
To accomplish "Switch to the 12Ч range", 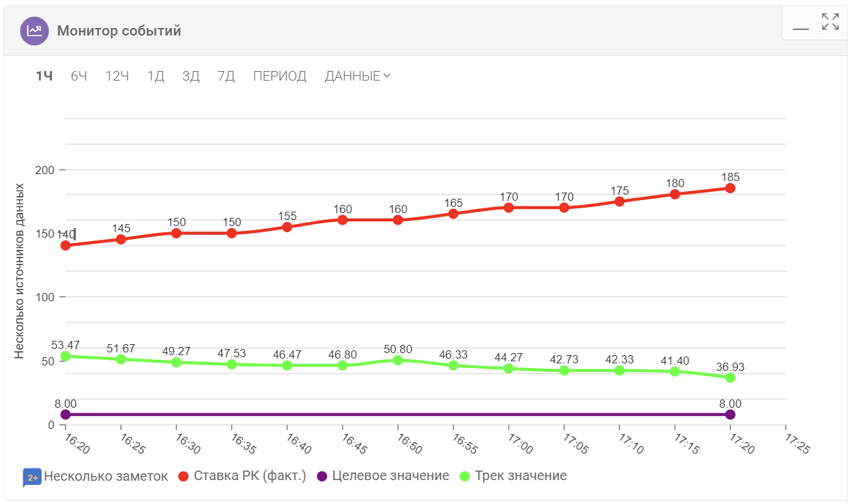I will point(117,76).
